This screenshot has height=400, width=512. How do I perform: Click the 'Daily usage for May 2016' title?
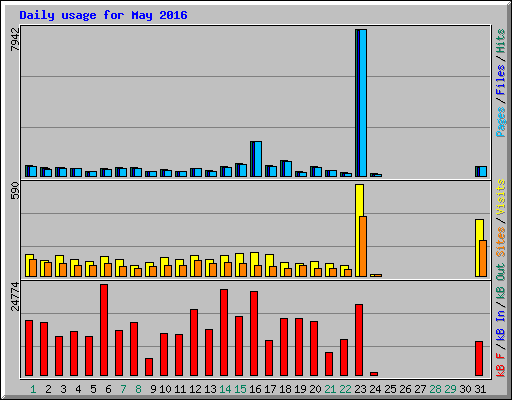click(103, 15)
